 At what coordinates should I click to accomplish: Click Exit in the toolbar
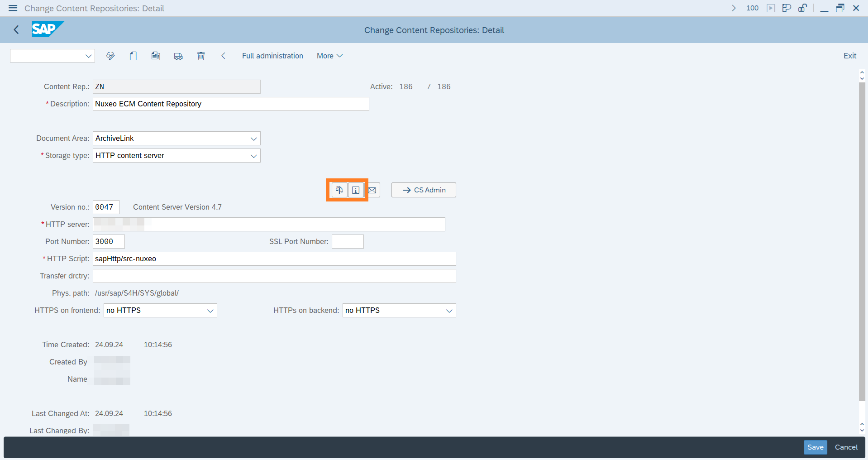point(849,56)
